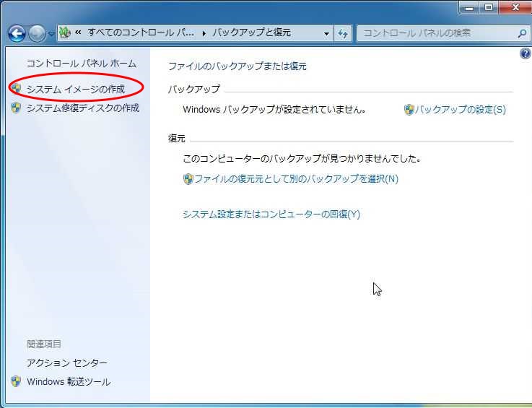
Task: Go to コントロール パネル ホーム
Action: (82, 64)
